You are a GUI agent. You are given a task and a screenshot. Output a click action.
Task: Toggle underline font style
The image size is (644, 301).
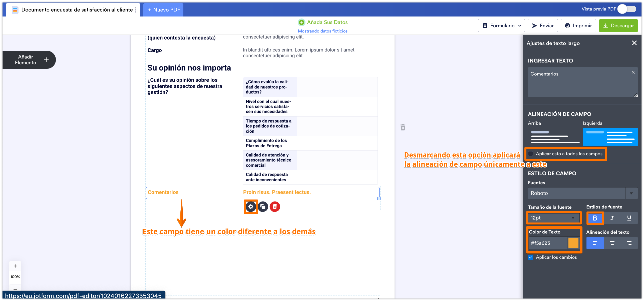click(629, 218)
